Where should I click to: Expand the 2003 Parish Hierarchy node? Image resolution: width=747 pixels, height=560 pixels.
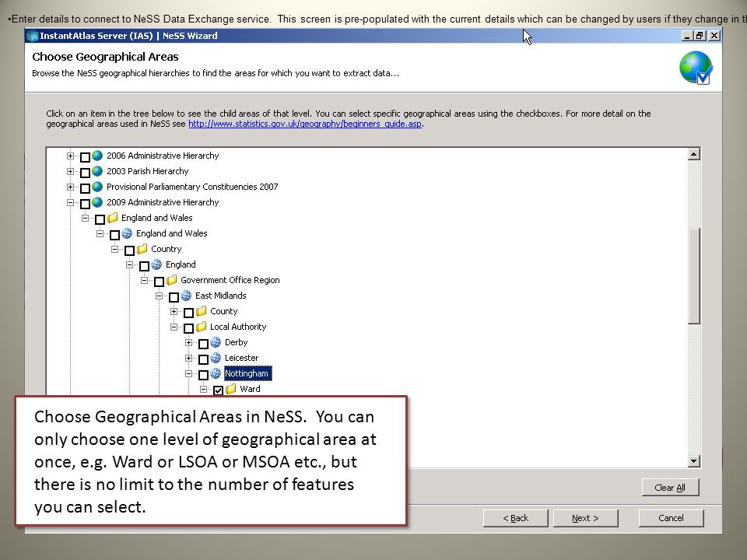(x=71, y=171)
